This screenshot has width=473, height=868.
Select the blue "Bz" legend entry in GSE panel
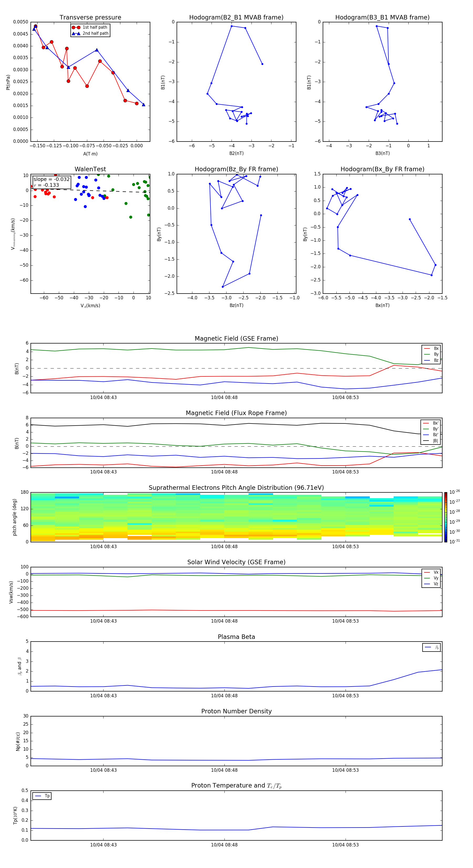431,360
